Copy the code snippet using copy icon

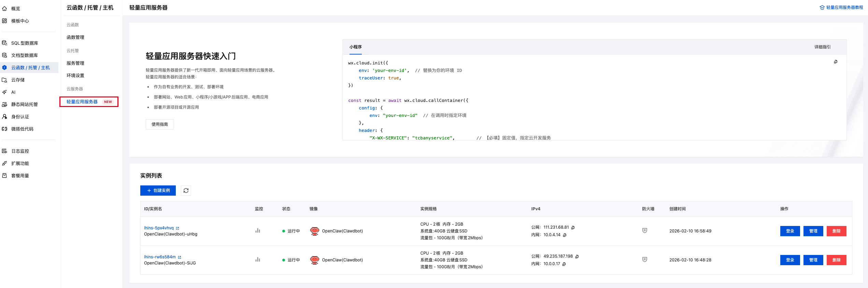click(836, 62)
